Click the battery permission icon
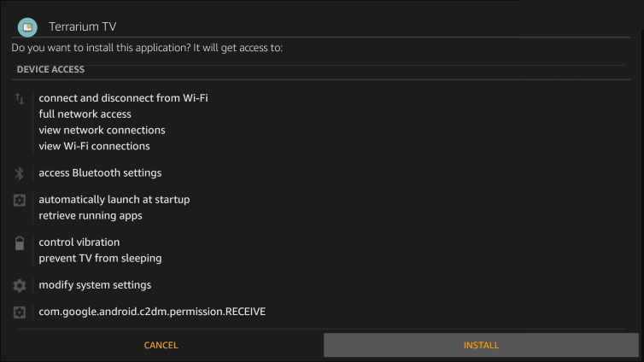644x362 pixels. coord(20,243)
